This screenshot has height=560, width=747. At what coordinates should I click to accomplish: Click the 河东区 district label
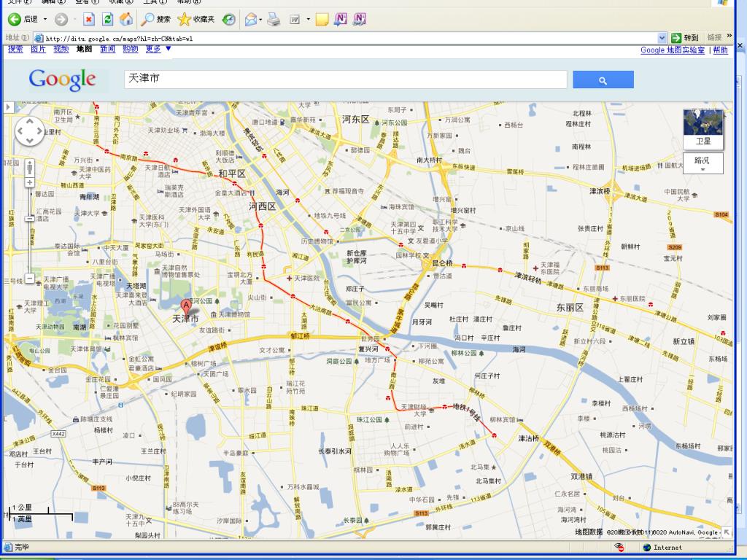pos(355,120)
